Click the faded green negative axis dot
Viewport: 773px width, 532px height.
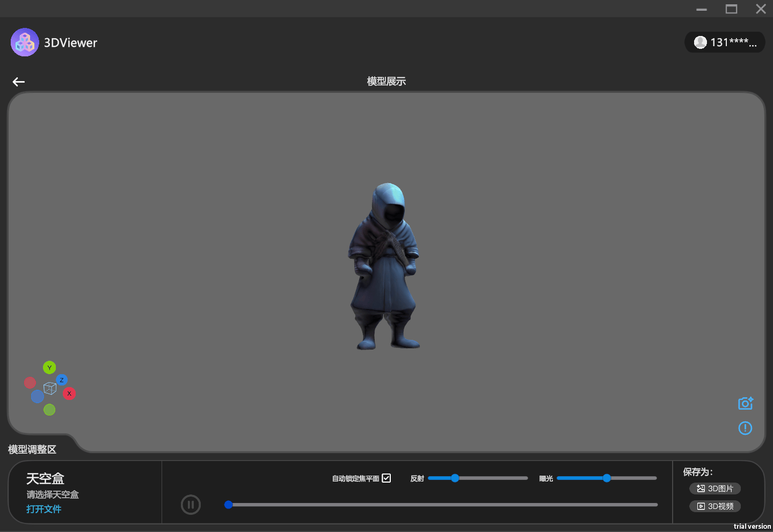pos(49,410)
